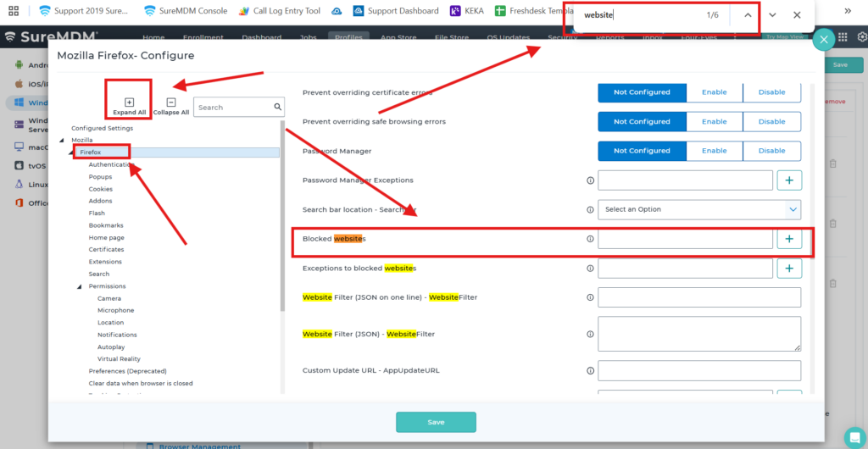Click Save at bottom of dialog
868x449 pixels.
[436, 422]
